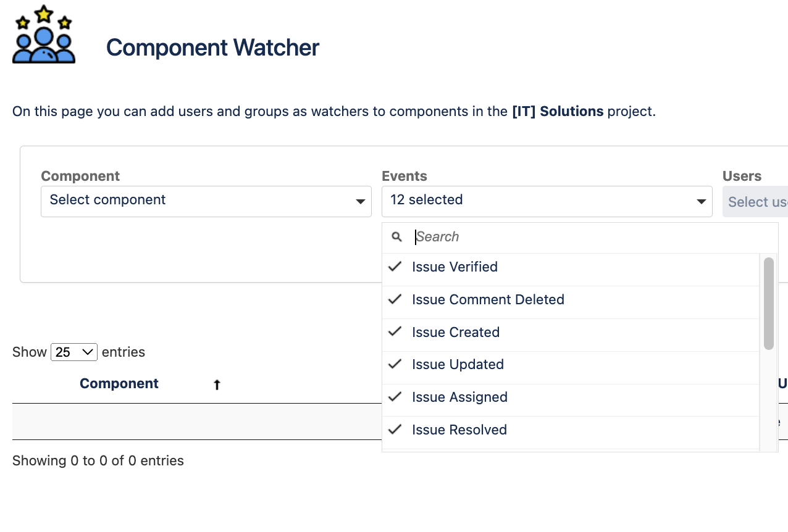The image size is (788, 532).
Task: Click the events list scrollbar thumb
Action: 769,304
